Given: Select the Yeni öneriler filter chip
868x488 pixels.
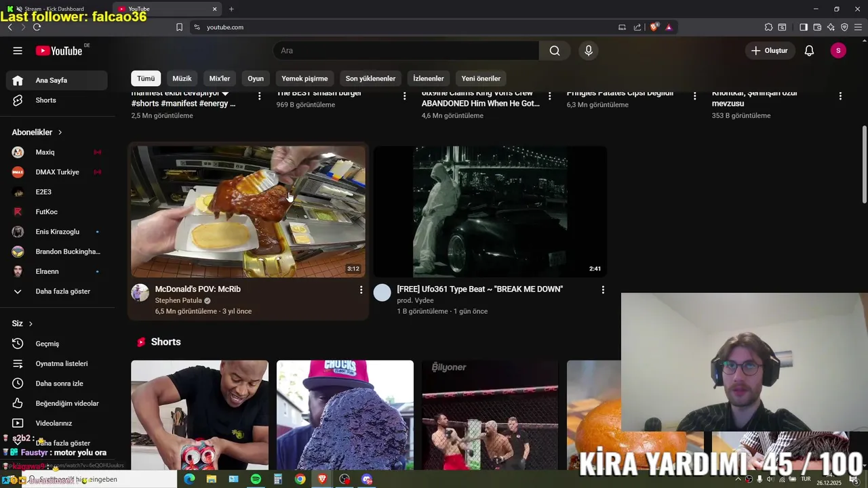Looking at the screenshot, I should pos(481,79).
